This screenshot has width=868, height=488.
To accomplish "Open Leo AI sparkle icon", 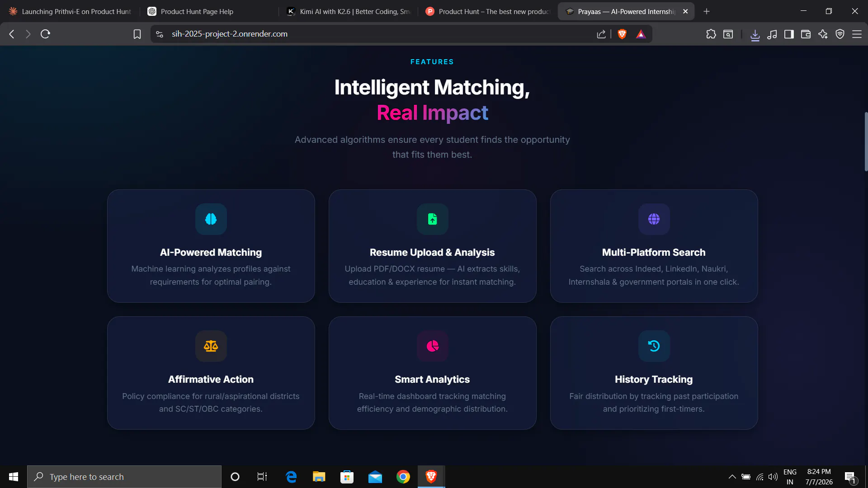I will (823, 34).
